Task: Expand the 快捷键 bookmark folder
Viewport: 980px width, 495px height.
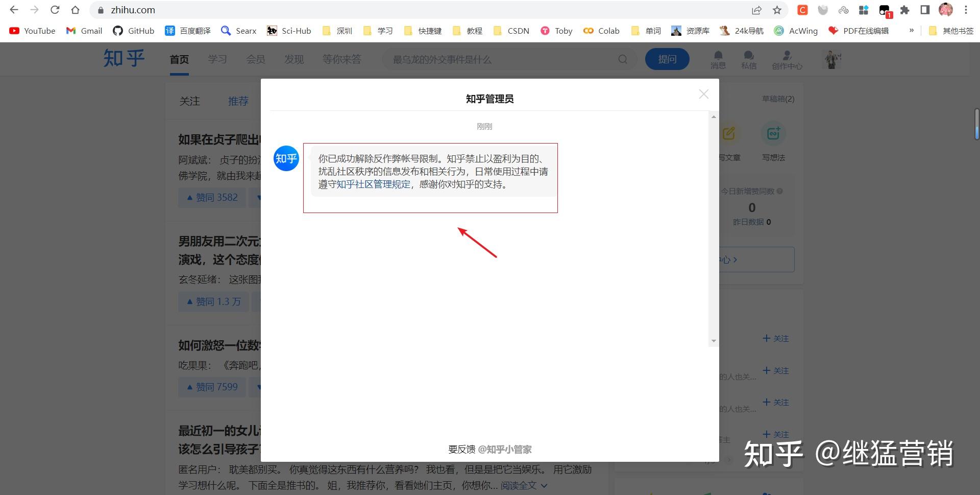Action: coord(423,31)
